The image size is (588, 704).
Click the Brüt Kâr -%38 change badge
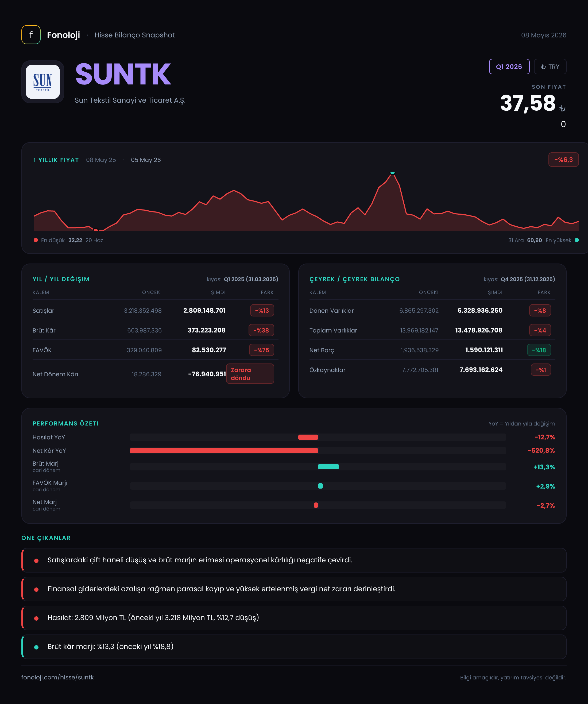tap(261, 330)
